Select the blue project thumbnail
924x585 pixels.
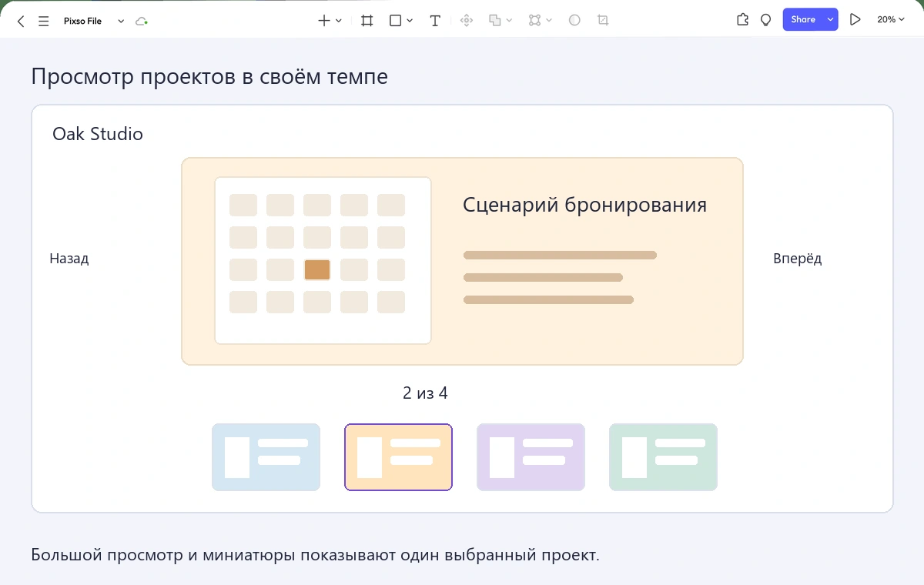266,457
